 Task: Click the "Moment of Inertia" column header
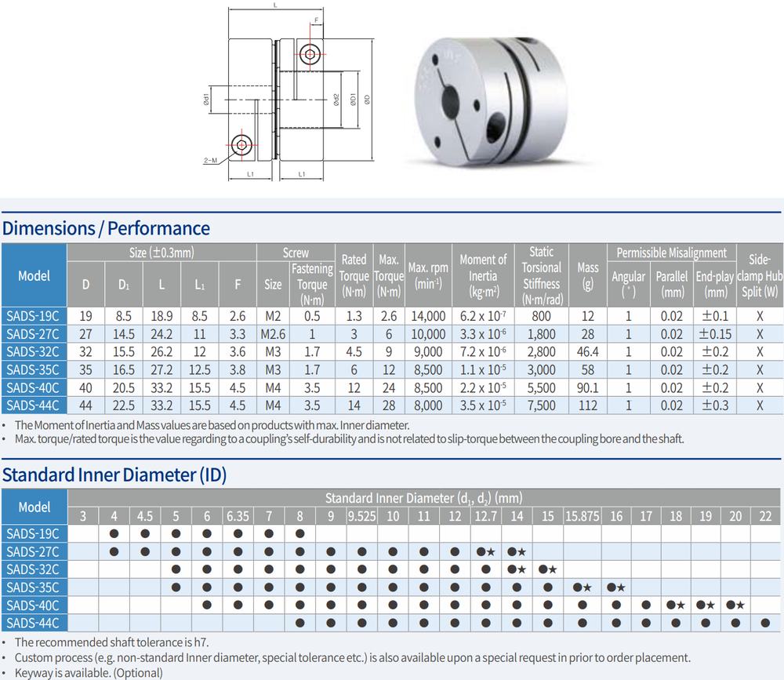pyautogui.click(x=483, y=275)
